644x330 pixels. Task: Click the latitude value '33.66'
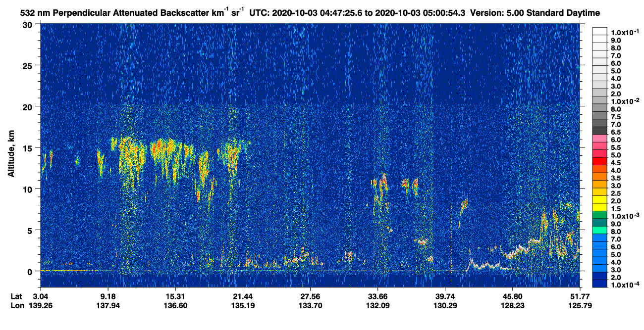pyautogui.click(x=377, y=296)
